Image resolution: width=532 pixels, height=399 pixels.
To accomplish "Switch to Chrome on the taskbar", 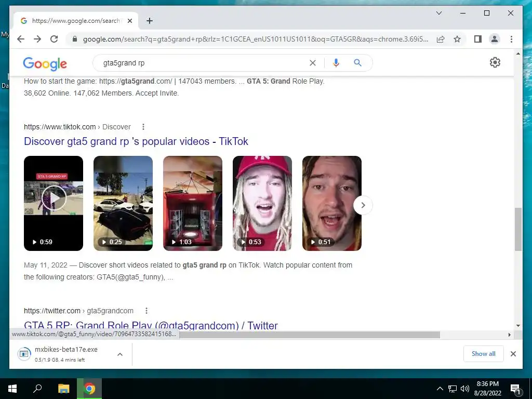I will [89, 389].
